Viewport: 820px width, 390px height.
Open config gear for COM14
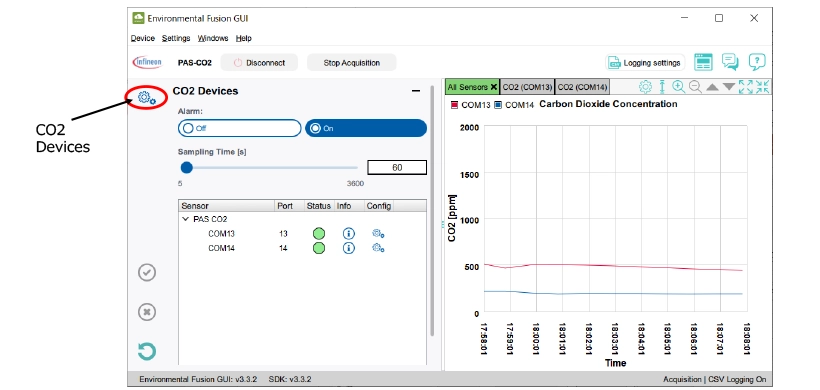pyautogui.click(x=378, y=248)
